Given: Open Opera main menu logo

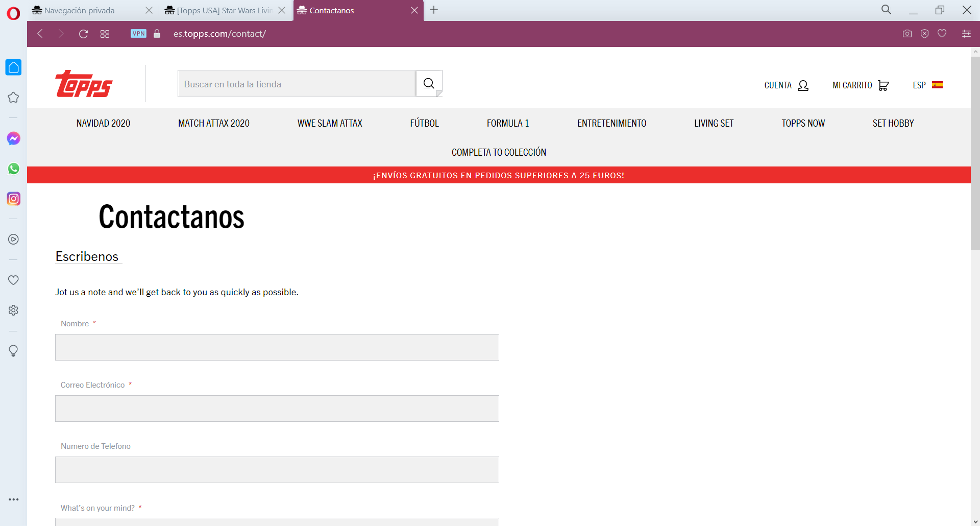Looking at the screenshot, I should point(13,13).
